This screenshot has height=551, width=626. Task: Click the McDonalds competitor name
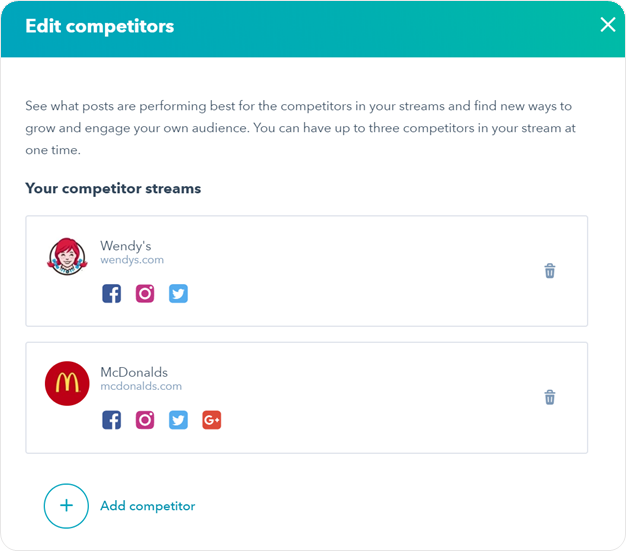(x=134, y=372)
